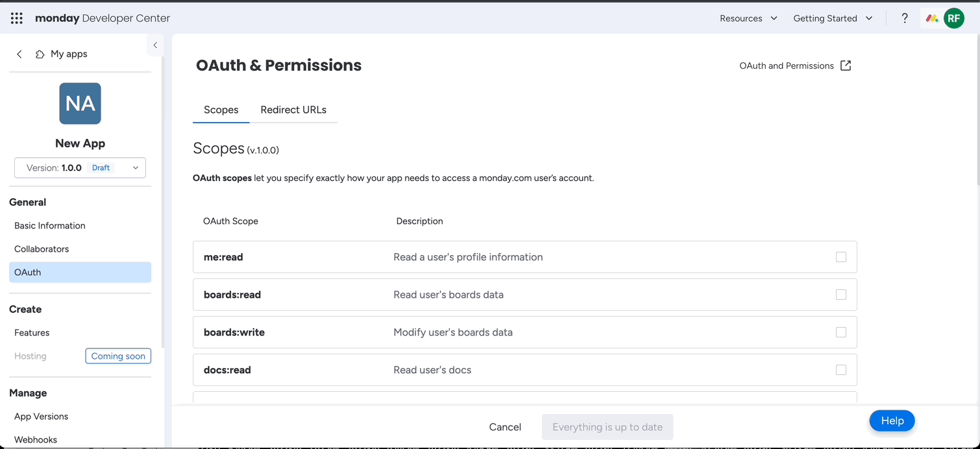980x449 pixels.
Task: Switch to the Scopes tab
Action: click(221, 110)
